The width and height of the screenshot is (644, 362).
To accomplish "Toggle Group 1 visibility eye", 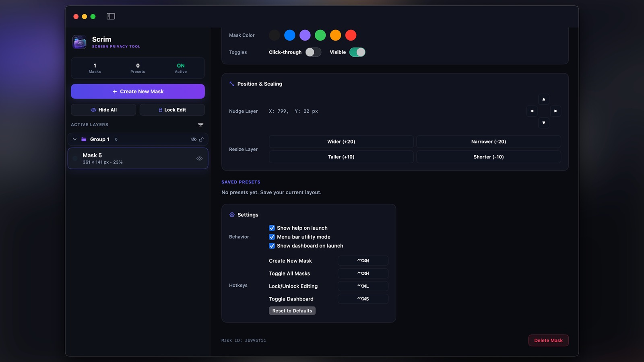I will pos(194,139).
